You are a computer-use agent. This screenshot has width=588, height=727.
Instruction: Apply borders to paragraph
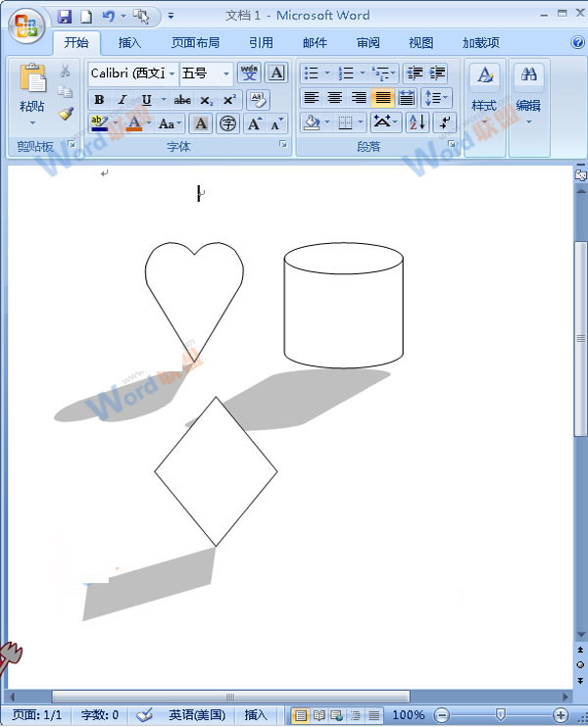point(345,122)
